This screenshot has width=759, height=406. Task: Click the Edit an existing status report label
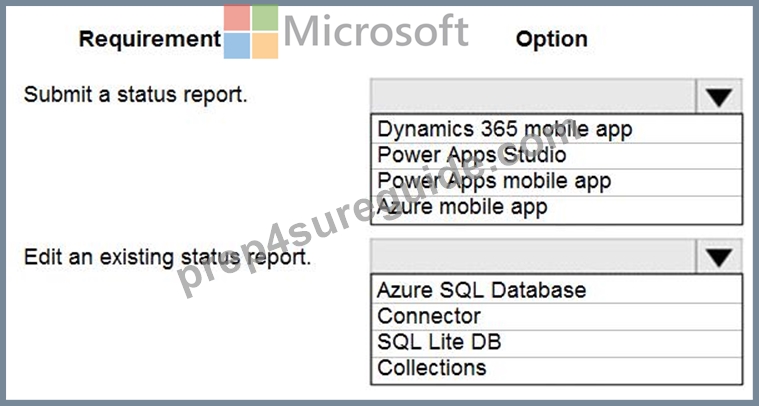click(x=167, y=257)
